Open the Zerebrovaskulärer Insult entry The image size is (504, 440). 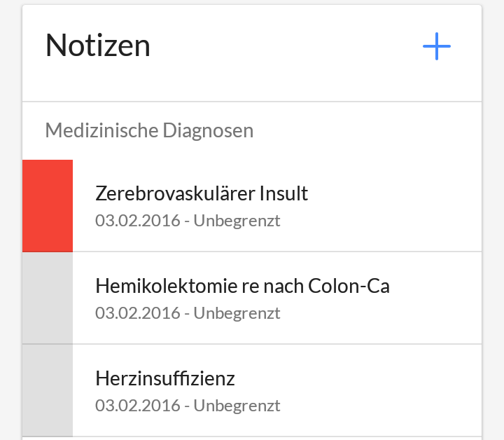tap(252, 206)
